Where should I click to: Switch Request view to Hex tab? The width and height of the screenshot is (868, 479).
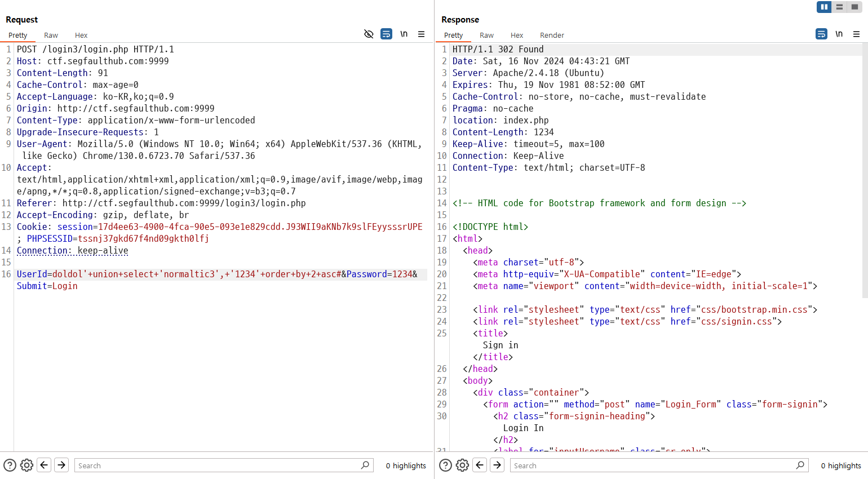tap(81, 35)
